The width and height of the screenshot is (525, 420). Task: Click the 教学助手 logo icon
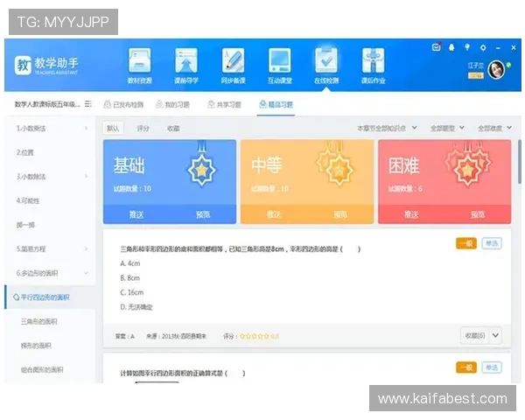point(23,66)
